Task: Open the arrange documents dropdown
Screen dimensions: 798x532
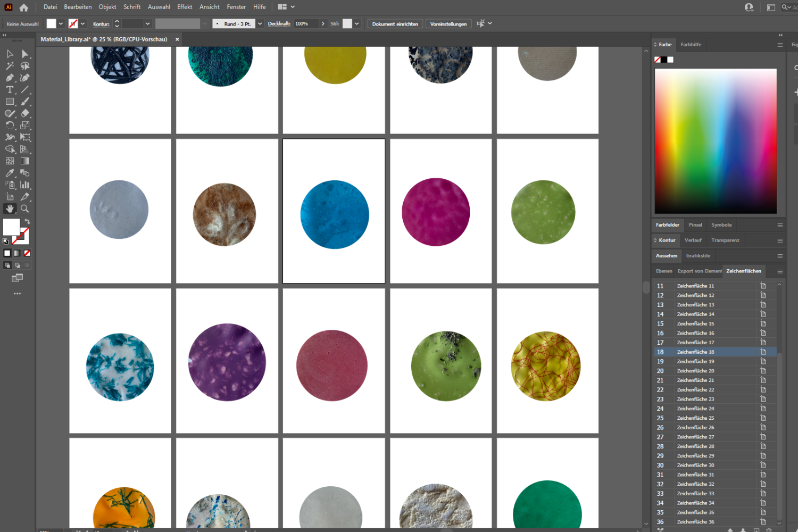Action: [x=286, y=7]
